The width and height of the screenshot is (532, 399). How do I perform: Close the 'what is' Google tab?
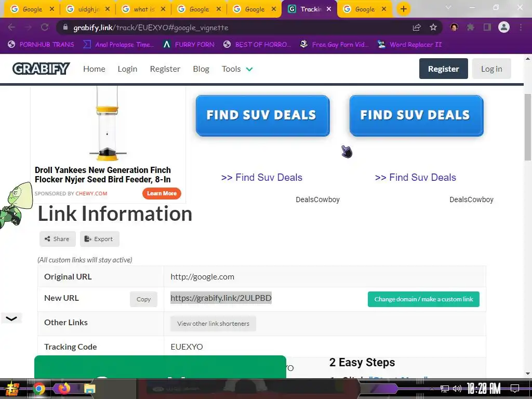click(x=163, y=9)
